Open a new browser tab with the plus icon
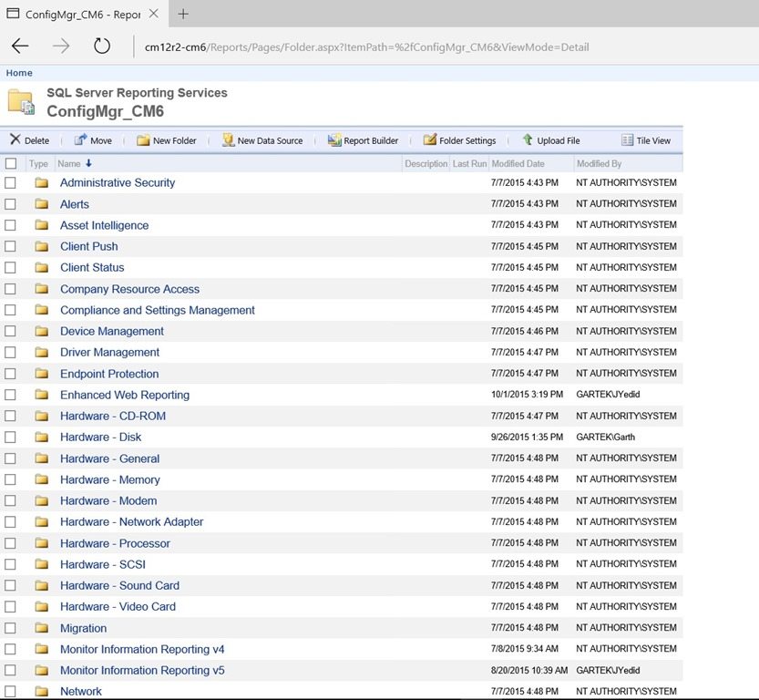 pos(183,14)
